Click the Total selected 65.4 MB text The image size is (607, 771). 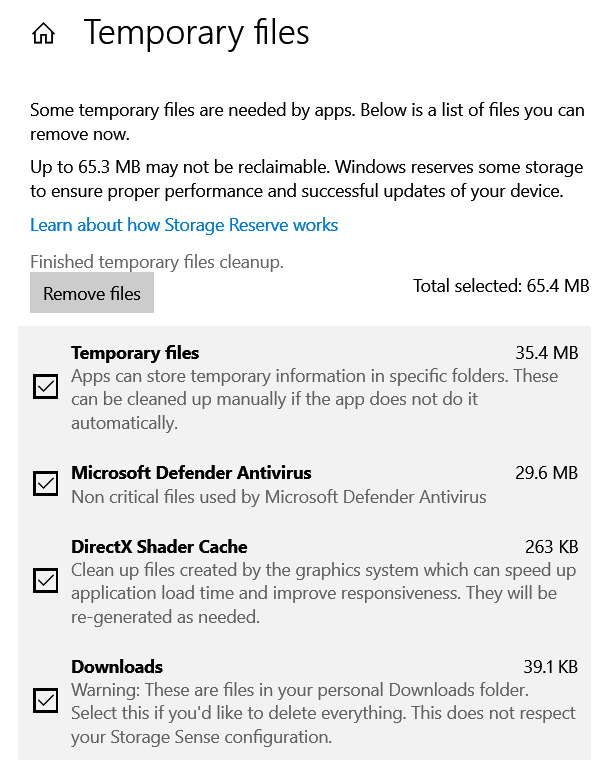(501, 286)
